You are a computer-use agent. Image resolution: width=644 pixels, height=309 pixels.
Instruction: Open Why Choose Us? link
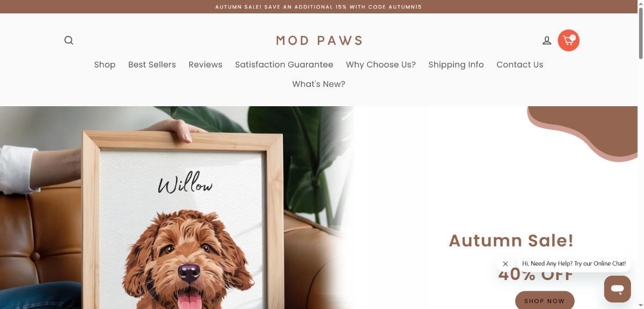381,64
